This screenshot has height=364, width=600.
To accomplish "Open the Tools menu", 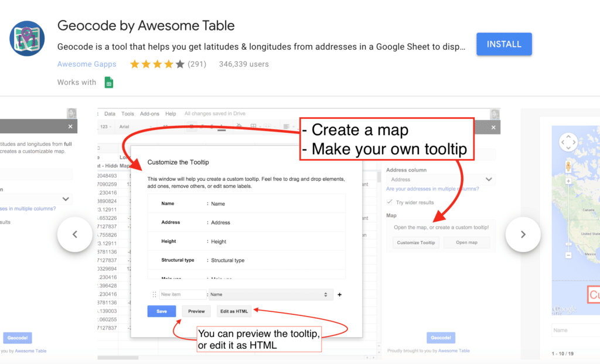I will click(x=127, y=114).
